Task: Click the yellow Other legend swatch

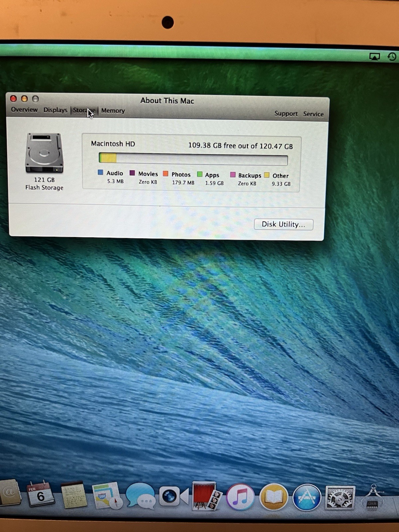Action: [266, 175]
